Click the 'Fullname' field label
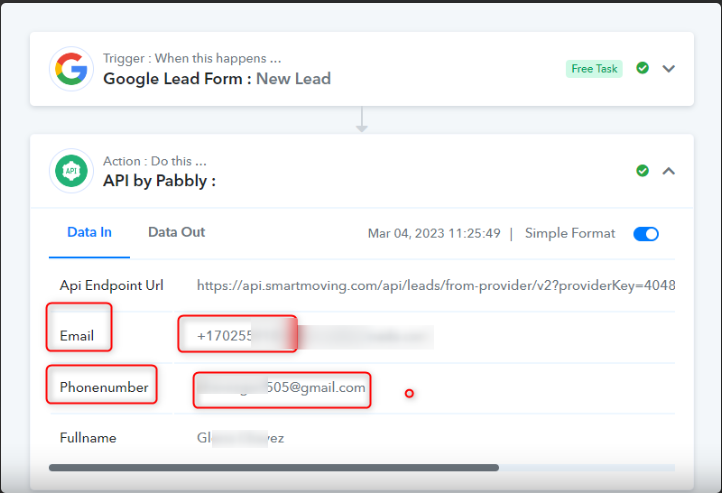This screenshot has height=493, width=722. point(88,438)
